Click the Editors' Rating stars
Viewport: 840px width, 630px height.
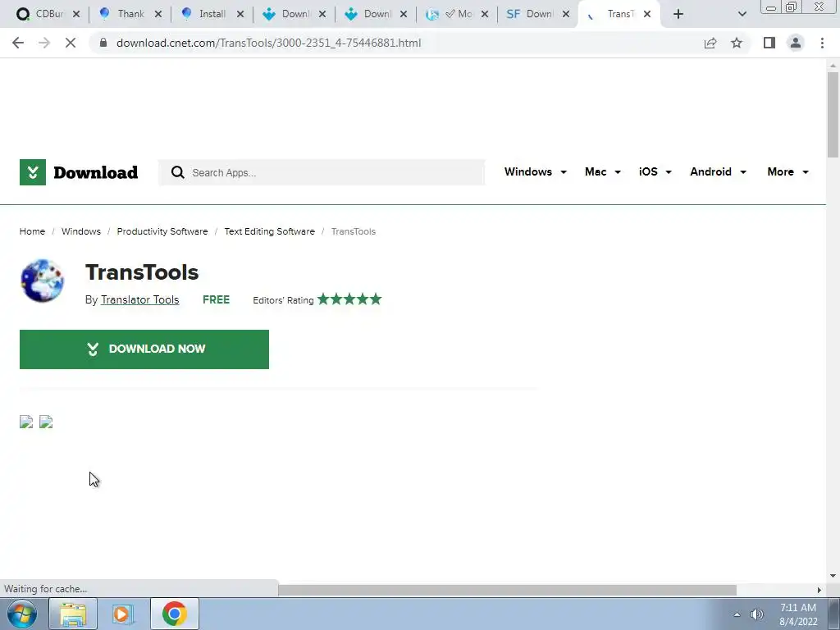pos(349,299)
